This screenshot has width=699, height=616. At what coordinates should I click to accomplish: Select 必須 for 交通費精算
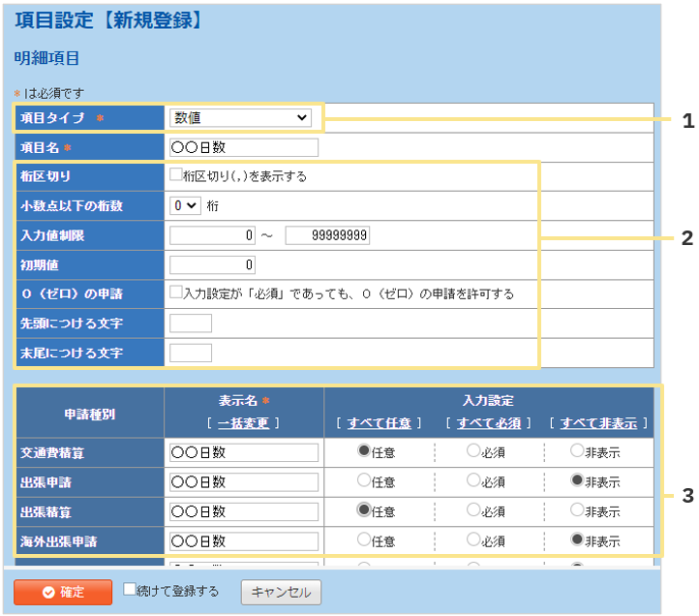473,450
